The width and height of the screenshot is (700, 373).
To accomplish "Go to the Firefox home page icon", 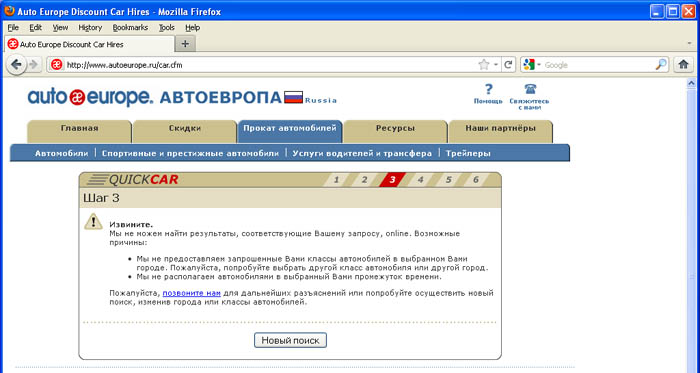I will pos(683,65).
